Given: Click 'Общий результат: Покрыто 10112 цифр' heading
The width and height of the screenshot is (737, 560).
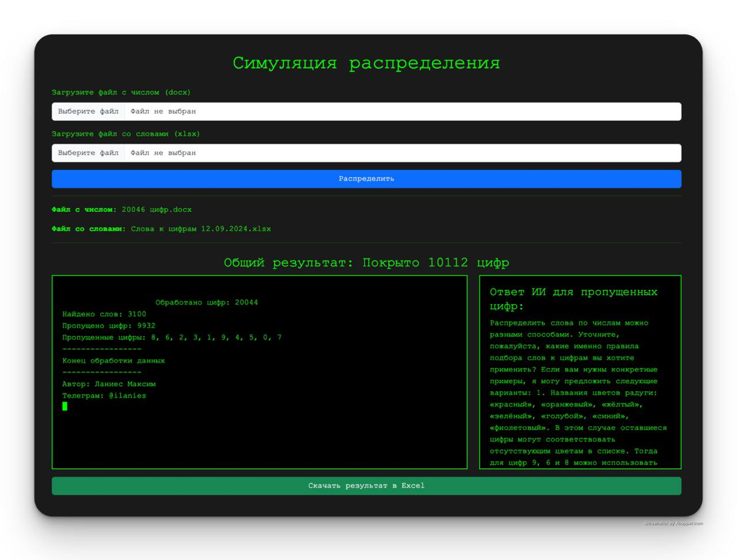Looking at the screenshot, I should pyautogui.click(x=367, y=263).
